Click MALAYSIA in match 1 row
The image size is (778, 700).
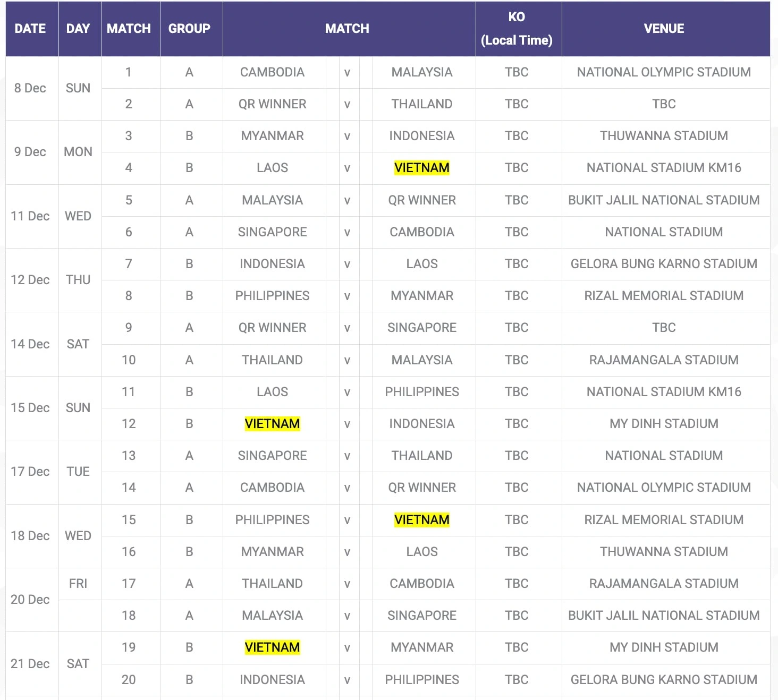tap(422, 72)
